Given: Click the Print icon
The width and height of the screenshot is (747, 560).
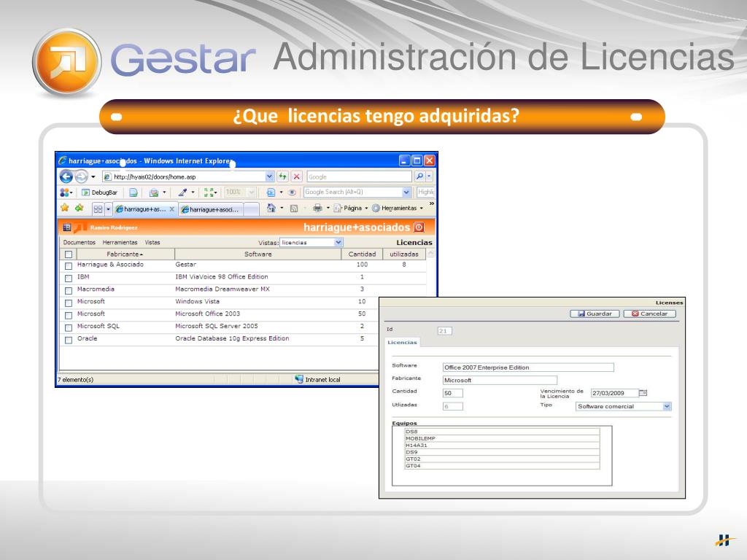Looking at the screenshot, I should 317,208.
